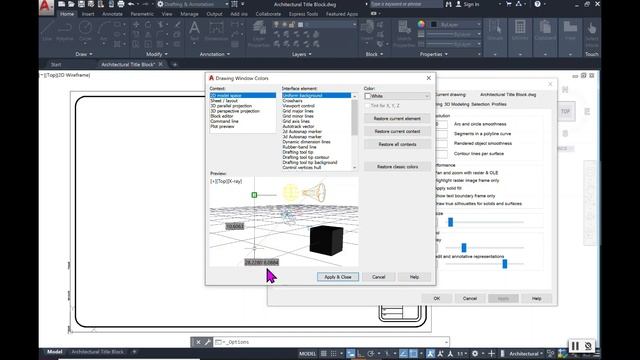Click Cancel in Drawing Window Colors dialog

[x=378, y=277]
